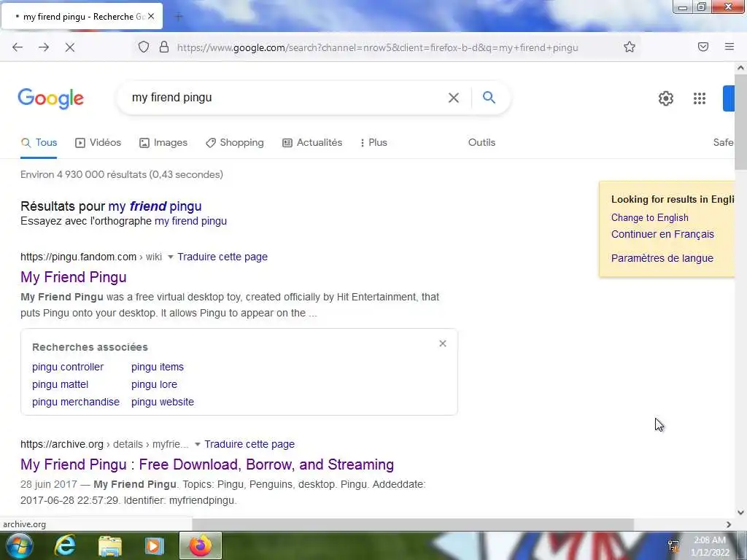Viewport: 747px width, 560px height.
Task: Open Paramètres de langue
Action: pos(662,258)
